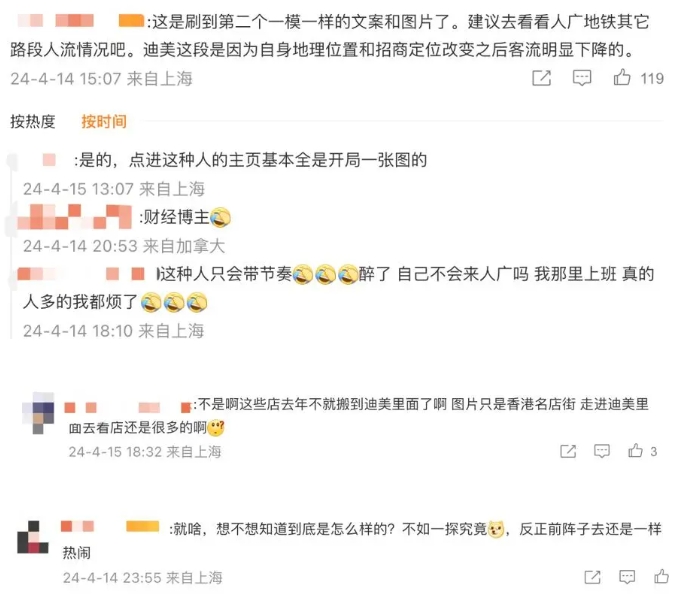Like the 24-4-15 18:32 comment with 3 likes
Screen dimensions: 679x603
[635, 451]
